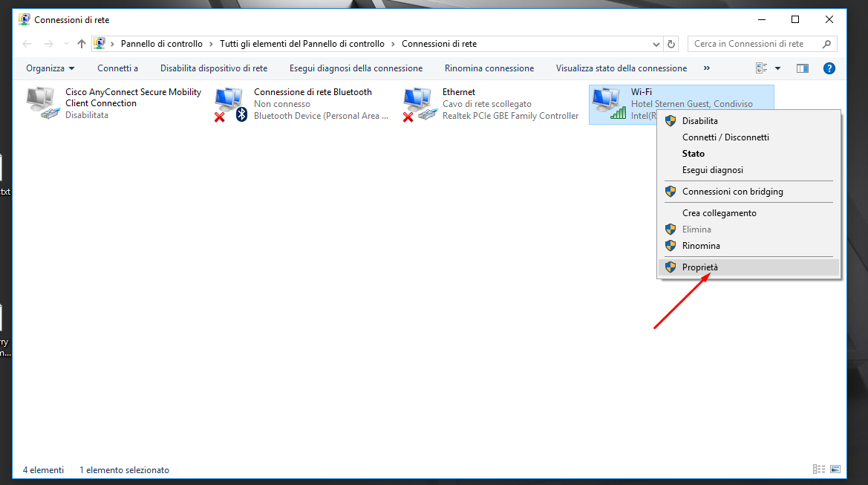Choose Disabilita from the context menu

tap(749, 121)
